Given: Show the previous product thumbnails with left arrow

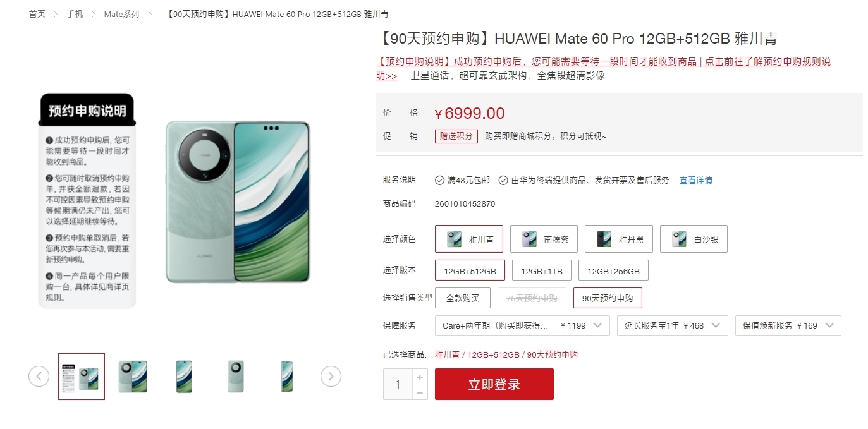Looking at the screenshot, I should point(39,377).
